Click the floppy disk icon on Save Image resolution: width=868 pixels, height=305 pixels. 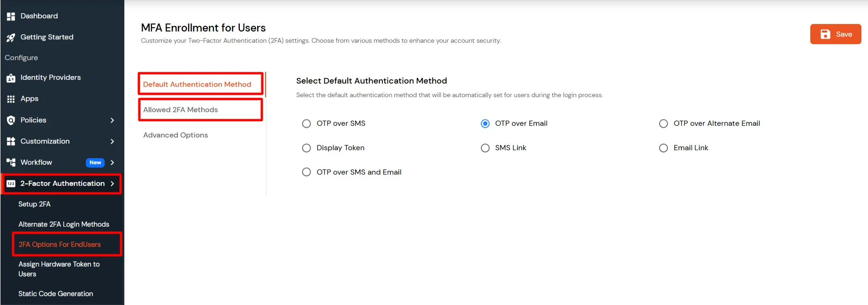click(825, 34)
